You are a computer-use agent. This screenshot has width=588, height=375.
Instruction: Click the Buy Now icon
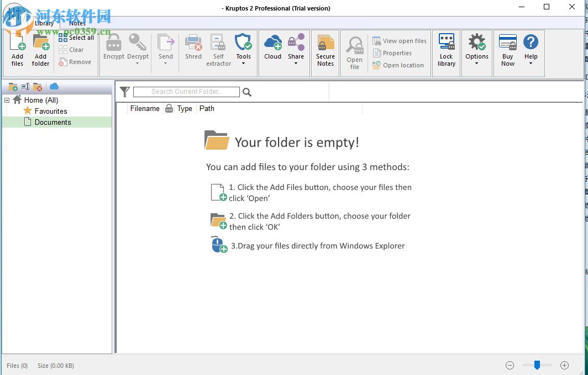point(508,42)
